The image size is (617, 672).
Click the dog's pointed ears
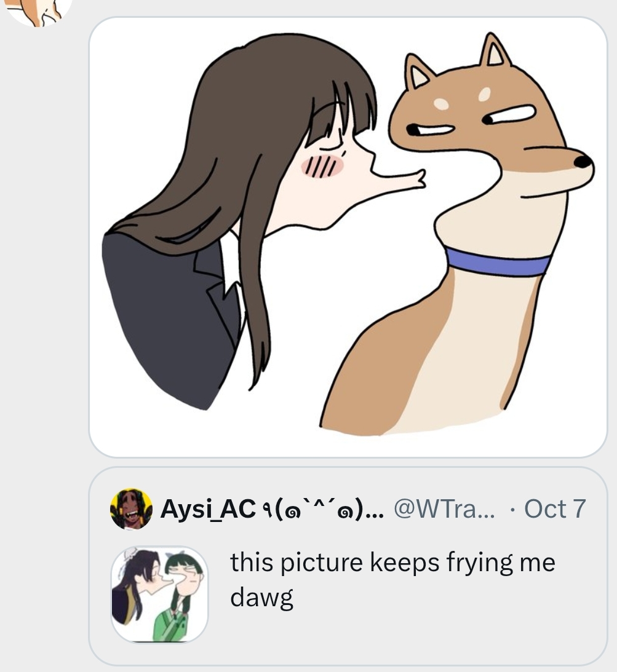(x=458, y=62)
